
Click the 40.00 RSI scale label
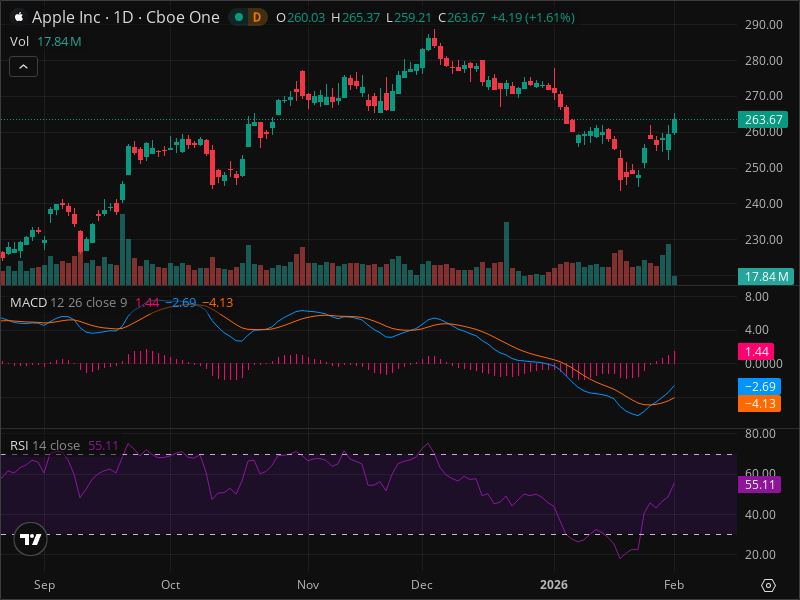coord(760,515)
